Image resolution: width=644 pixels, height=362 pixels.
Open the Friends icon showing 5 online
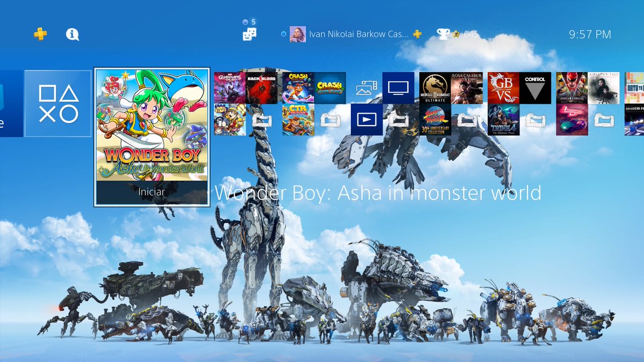(250, 34)
